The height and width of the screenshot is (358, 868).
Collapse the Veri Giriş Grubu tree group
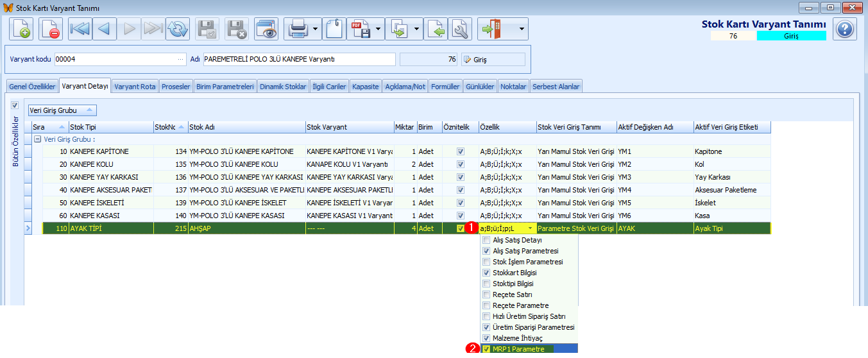(38, 139)
